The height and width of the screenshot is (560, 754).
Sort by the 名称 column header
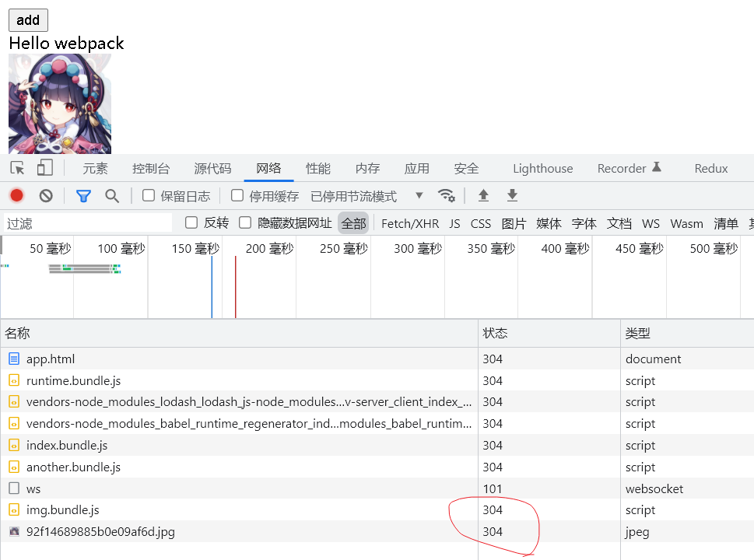click(x=239, y=333)
